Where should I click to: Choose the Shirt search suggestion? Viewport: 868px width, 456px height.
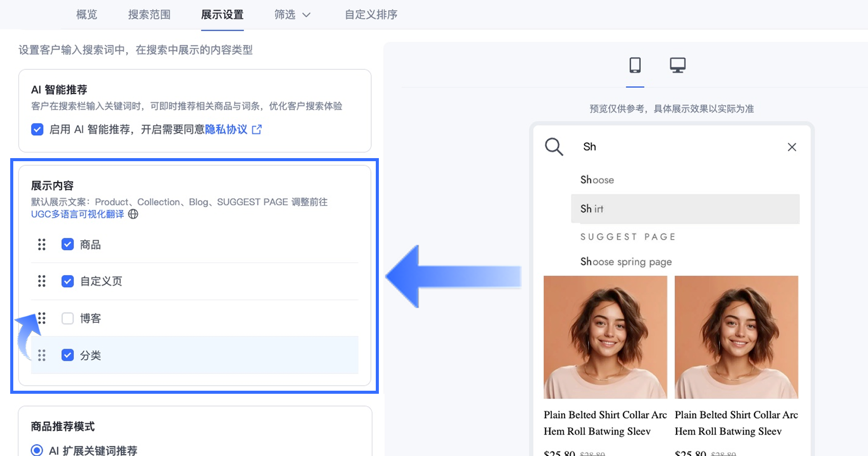(x=685, y=209)
